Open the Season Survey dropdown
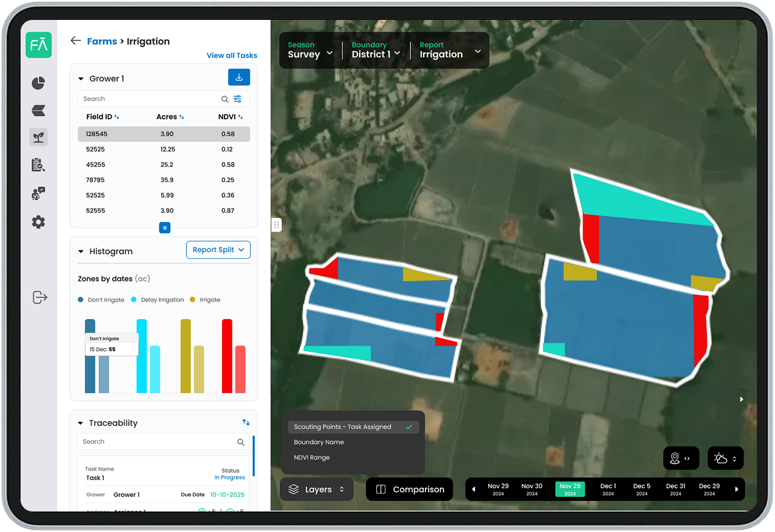Screen dimensions: 775x532 coord(310,50)
